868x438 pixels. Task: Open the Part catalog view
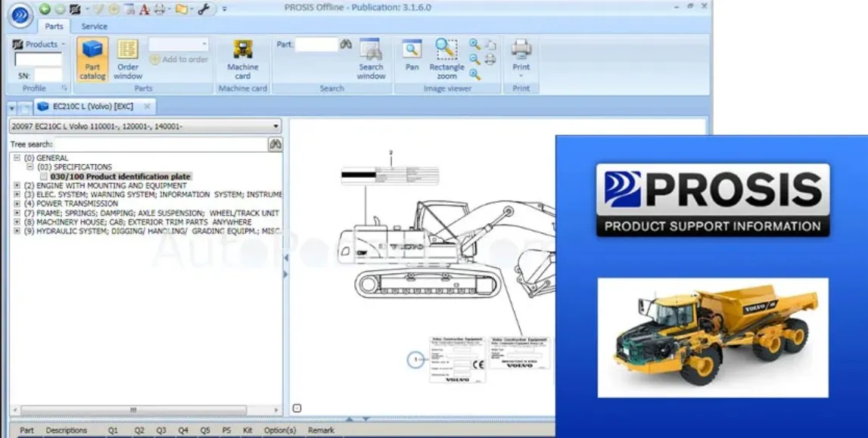click(92, 60)
